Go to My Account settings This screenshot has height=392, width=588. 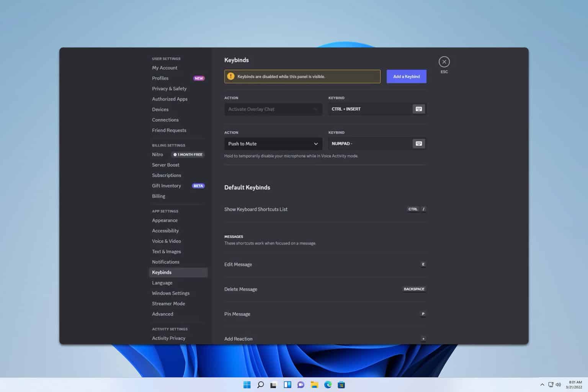[x=165, y=68]
